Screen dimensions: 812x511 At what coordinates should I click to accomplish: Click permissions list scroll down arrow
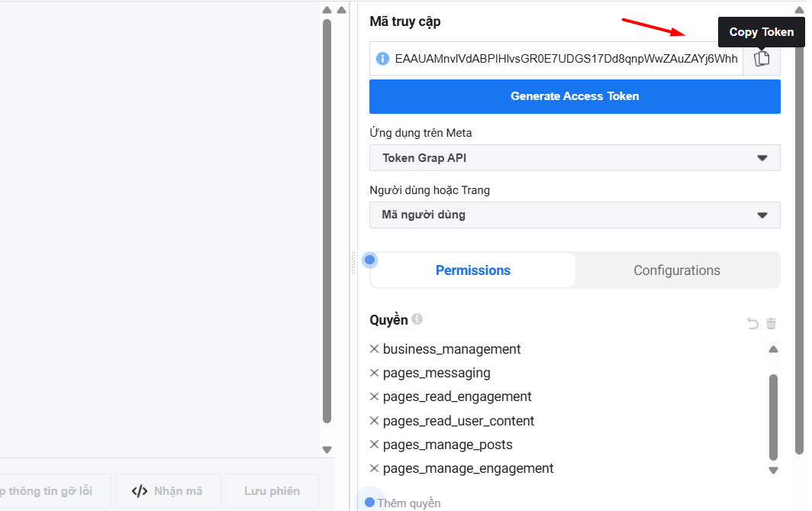pyautogui.click(x=773, y=470)
